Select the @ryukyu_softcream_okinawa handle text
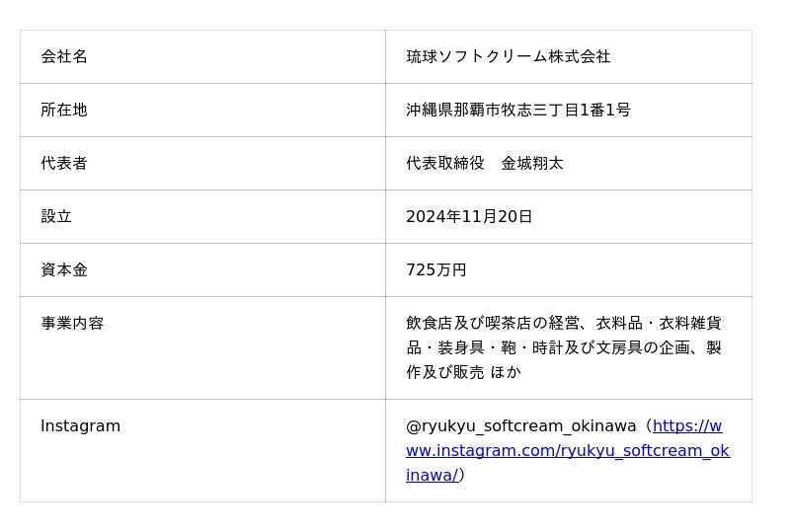 point(521,426)
